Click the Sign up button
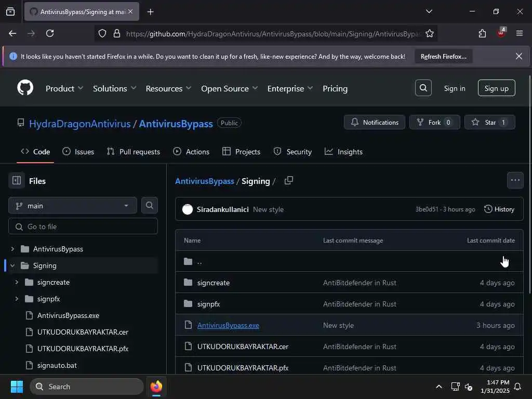Screen dimensions: 532x399 (x=496, y=88)
